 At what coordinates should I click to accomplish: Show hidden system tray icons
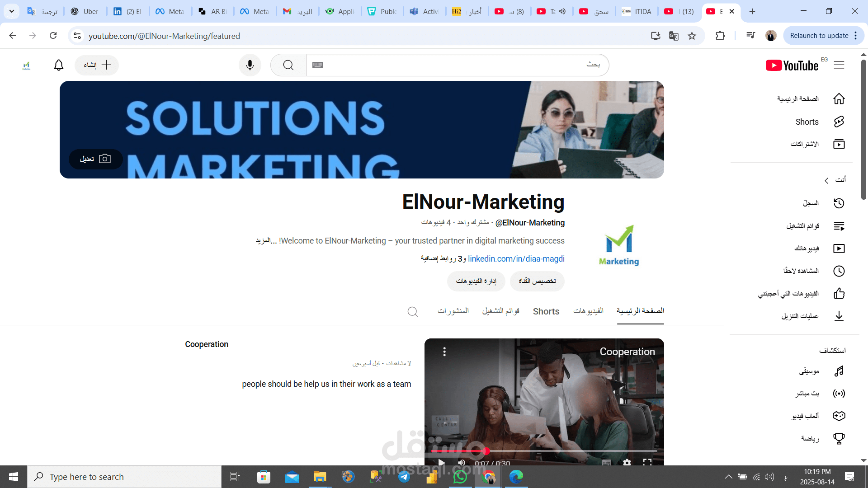click(729, 477)
